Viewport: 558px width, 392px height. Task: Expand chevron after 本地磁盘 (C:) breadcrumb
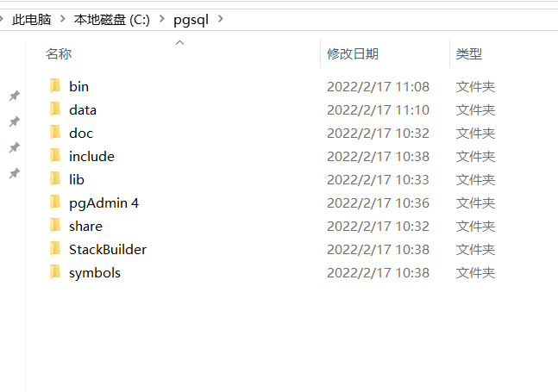coord(162,18)
